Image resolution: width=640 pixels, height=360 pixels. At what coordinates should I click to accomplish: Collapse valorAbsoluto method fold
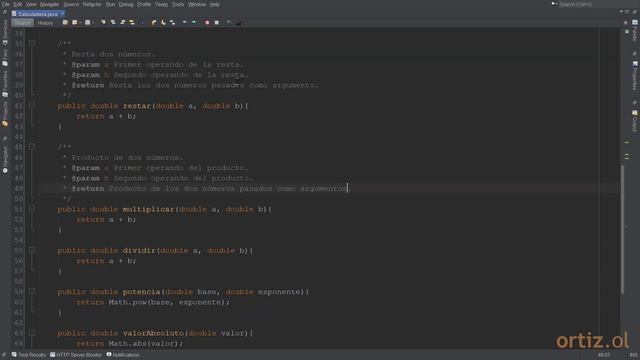click(32, 333)
